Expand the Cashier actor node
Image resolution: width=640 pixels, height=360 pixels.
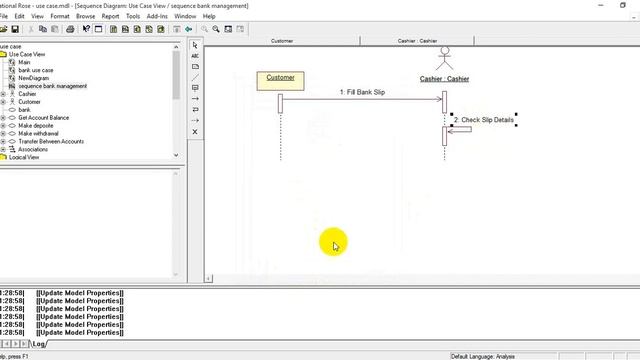3,94
